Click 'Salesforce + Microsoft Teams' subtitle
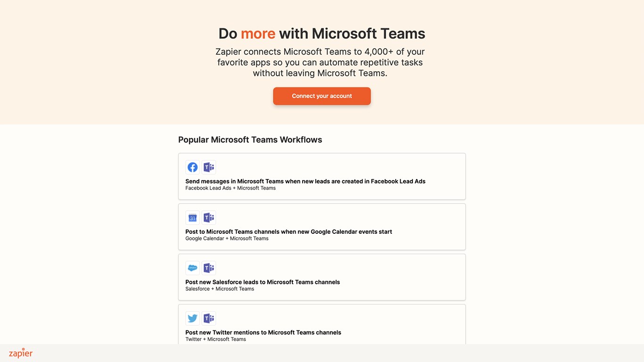This screenshot has width=644, height=362. (x=219, y=289)
